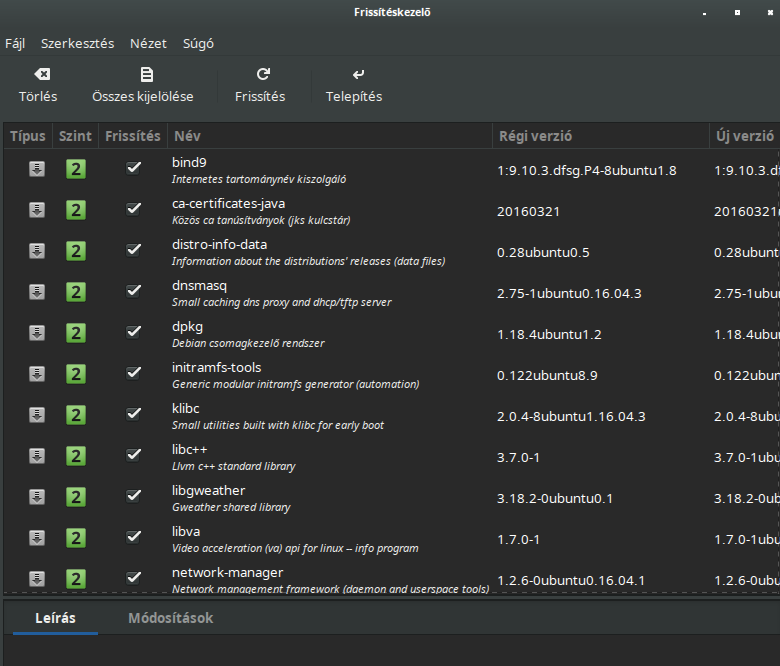Click the level 2 badge for klibc
Viewport: 780px width, 666px height.
[x=76, y=415]
